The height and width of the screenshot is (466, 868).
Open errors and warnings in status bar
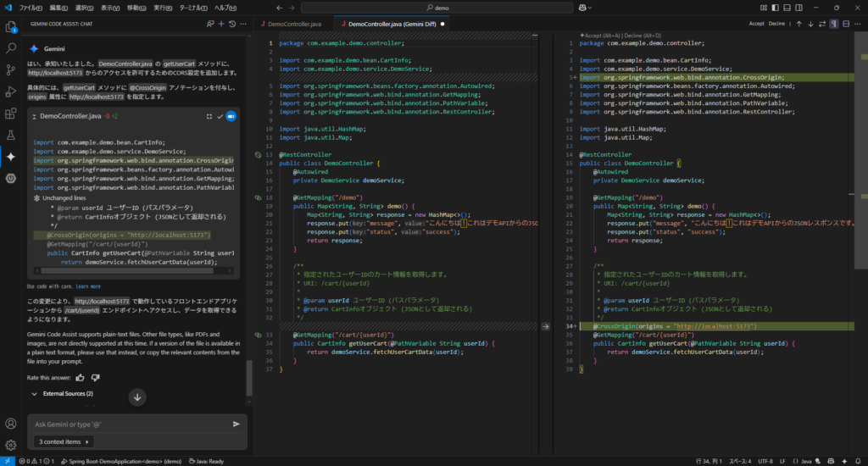click(36, 461)
